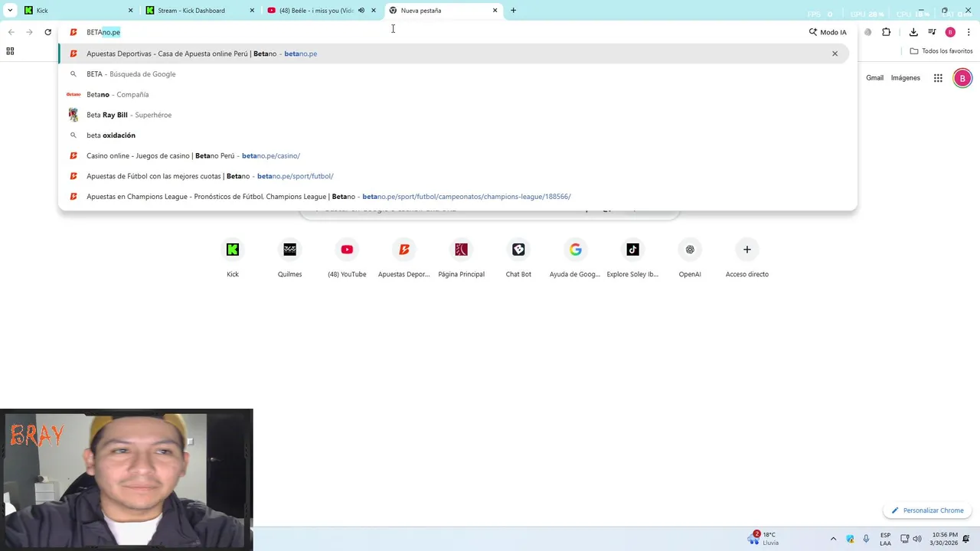This screenshot has width=980, height=551.
Task: Open the Extensions puzzle icon
Action: 886,32
